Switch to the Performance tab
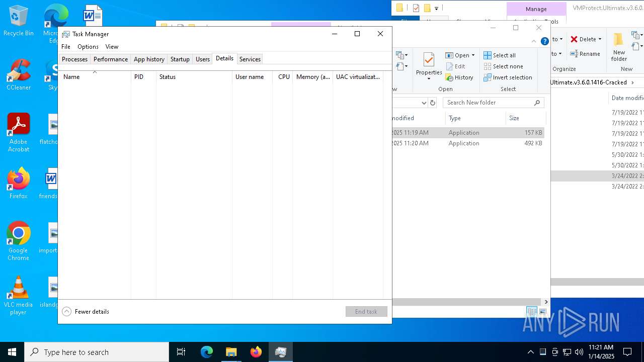The image size is (644, 362). (111, 59)
